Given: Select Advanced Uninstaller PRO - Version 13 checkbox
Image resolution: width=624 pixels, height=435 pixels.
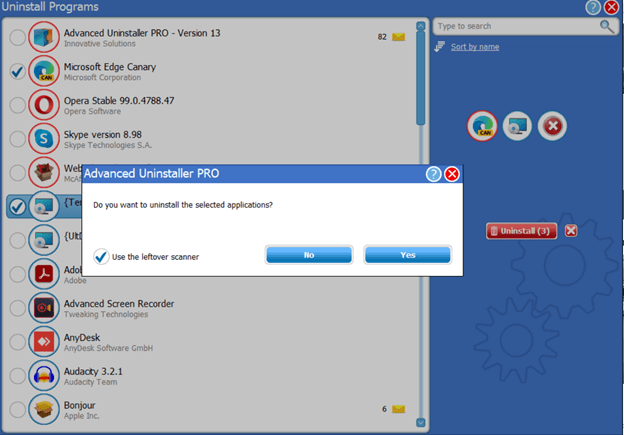Looking at the screenshot, I should click(18, 37).
